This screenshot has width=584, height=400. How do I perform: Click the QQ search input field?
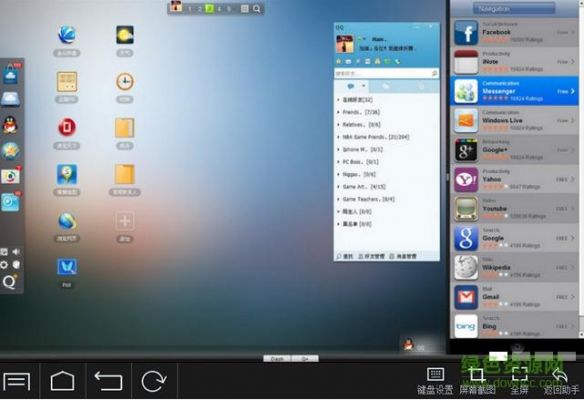(x=383, y=74)
